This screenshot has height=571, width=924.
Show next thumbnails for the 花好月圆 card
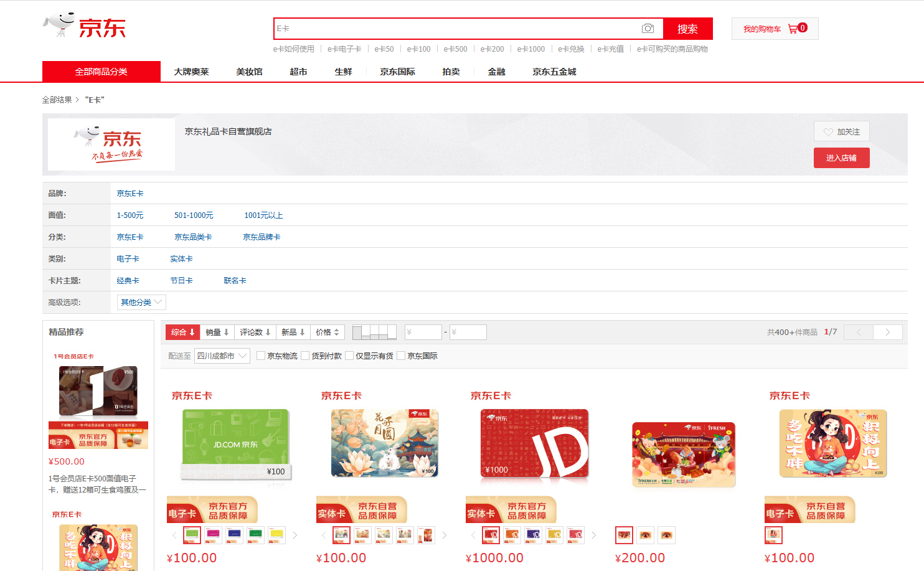point(445,535)
